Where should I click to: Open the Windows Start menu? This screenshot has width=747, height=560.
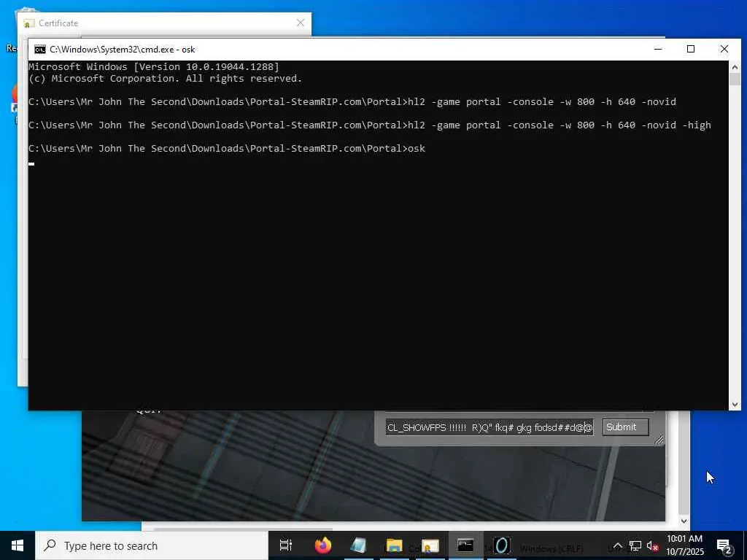pos(18,545)
